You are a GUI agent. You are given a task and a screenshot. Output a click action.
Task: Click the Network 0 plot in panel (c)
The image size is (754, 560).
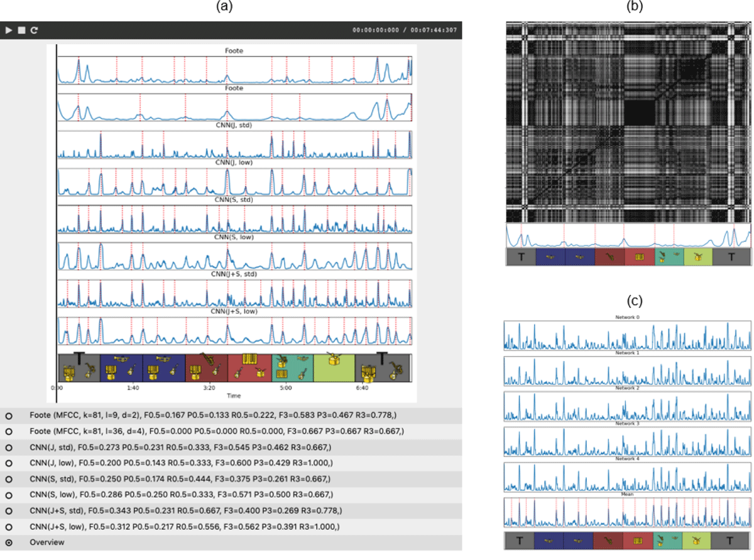[627, 336]
